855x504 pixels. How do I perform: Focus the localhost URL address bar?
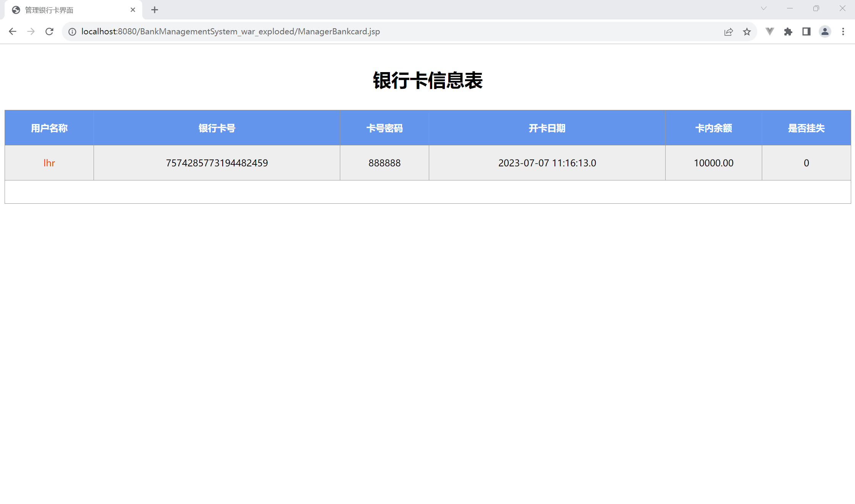tap(382, 32)
